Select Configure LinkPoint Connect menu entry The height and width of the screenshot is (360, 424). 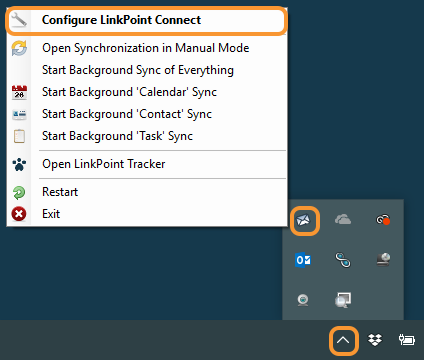click(x=147, y=20)
